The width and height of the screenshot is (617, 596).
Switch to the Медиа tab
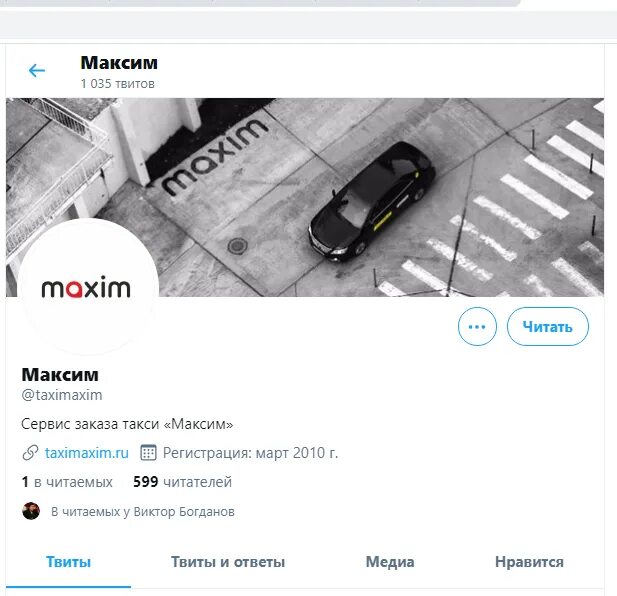coord(390,562)
